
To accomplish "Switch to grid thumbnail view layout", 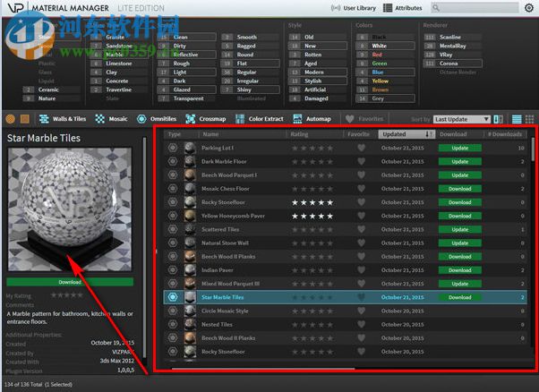I will [530, 119].
